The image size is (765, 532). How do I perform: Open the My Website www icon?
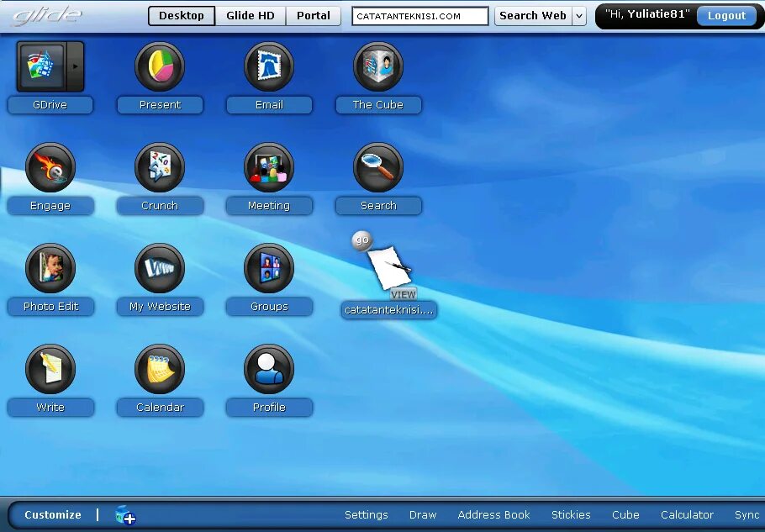click(x=160, y=268)
